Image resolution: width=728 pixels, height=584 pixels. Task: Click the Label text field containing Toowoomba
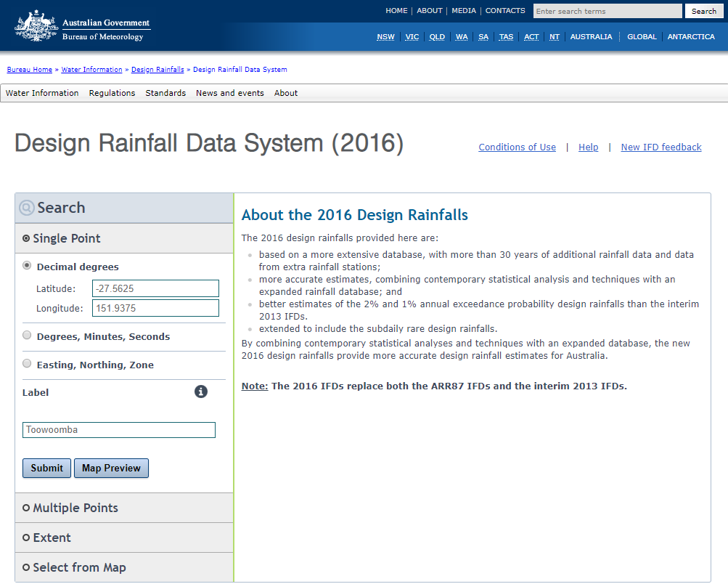pos(119,430)
